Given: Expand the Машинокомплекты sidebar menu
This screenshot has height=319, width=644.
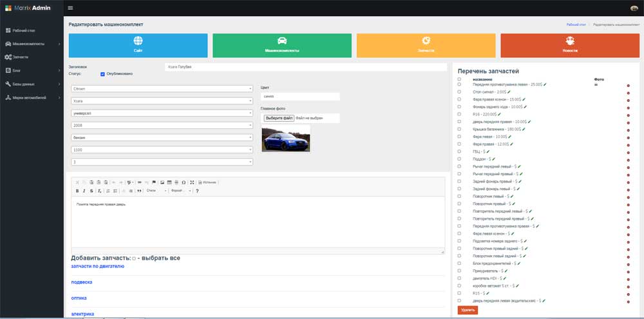Looking at the screenshot, I should (x=32, y=44).
